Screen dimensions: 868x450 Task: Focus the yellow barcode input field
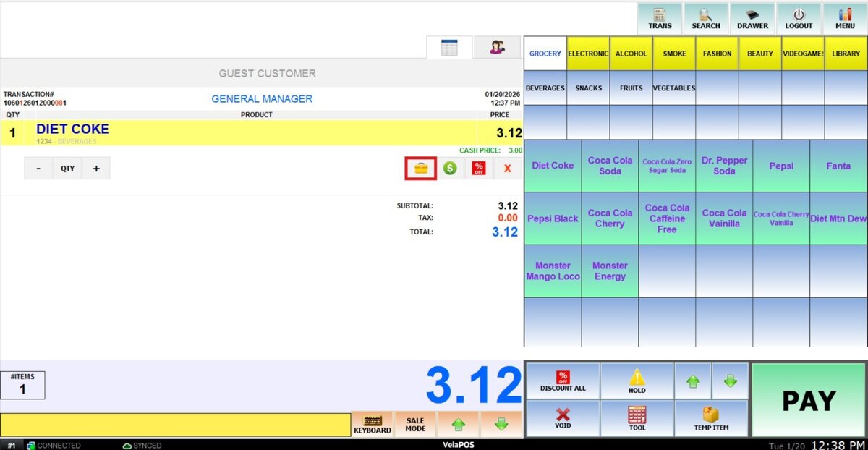pos(175,425)
